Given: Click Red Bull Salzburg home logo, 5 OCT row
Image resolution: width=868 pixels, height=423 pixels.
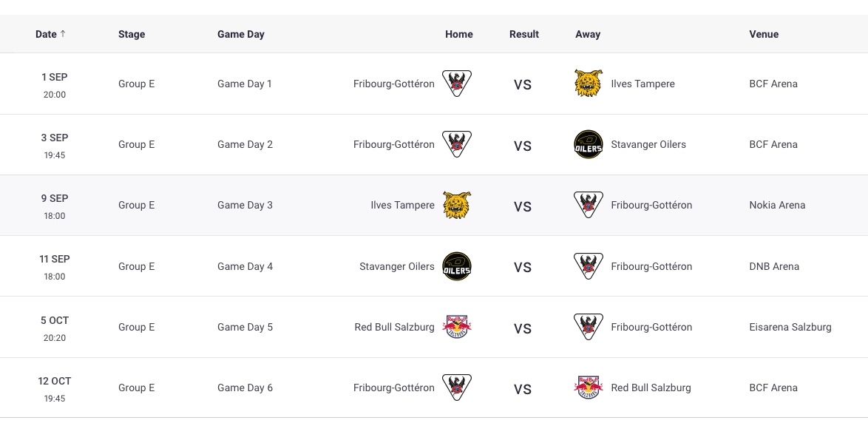Looking at the screenshot, I should 457,327.
